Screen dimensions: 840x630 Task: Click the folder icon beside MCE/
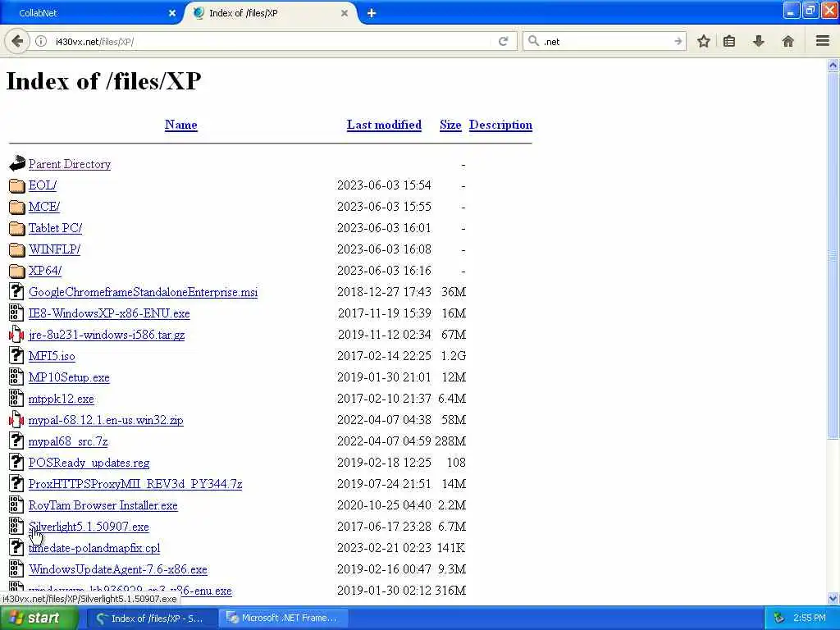click(17, 207)
